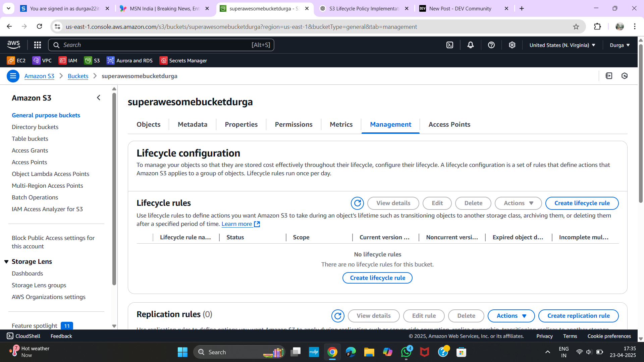Click the top Create lifecycle rule button
Viewport: 644px width, 362px height.
click(582, 203)
